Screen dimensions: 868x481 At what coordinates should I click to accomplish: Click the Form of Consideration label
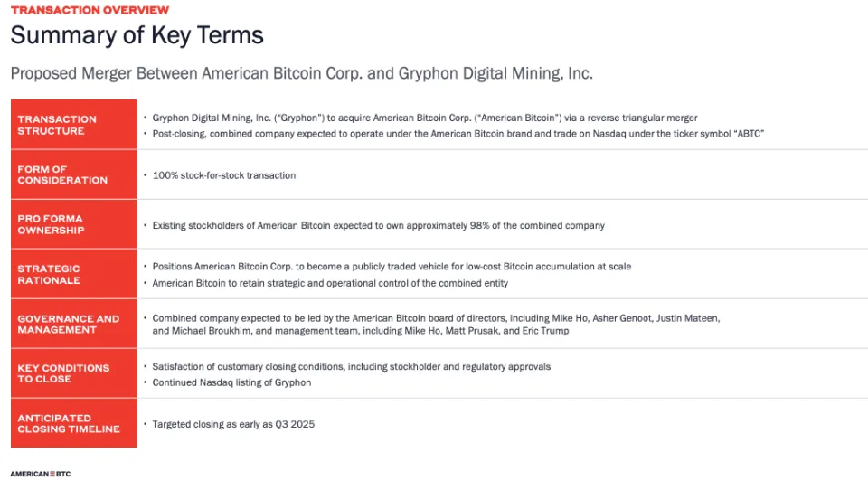click(73, 174)
